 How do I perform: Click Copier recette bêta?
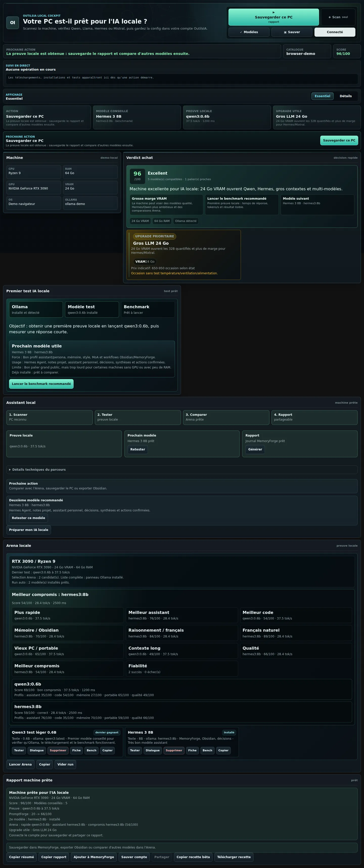[x=193, y=857]
